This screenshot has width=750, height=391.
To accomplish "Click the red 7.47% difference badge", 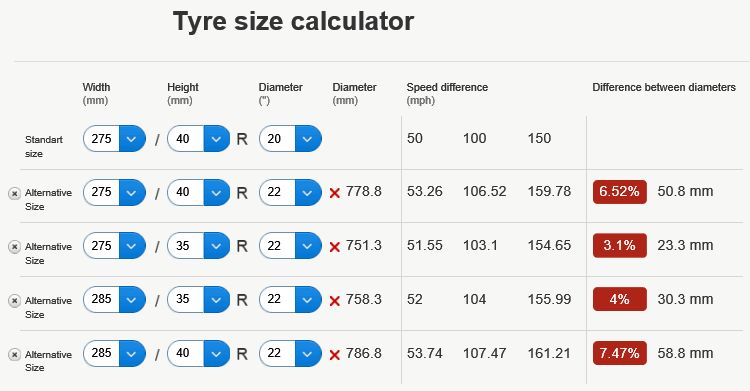I will 619,353.
